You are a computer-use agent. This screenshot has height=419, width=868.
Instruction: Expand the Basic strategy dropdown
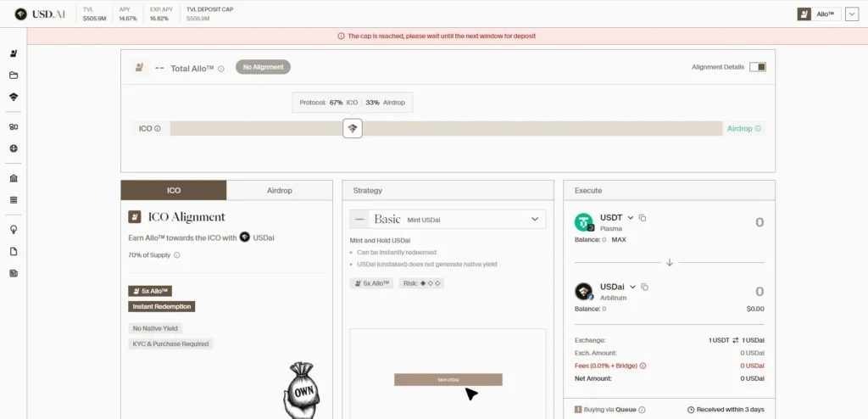[x=534, y=220]
